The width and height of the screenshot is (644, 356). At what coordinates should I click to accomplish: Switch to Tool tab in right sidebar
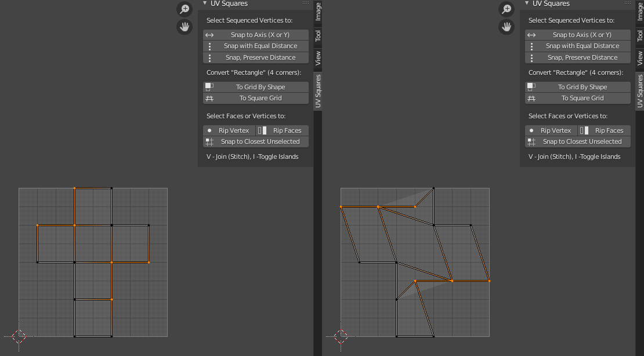(x=640, y=36)
